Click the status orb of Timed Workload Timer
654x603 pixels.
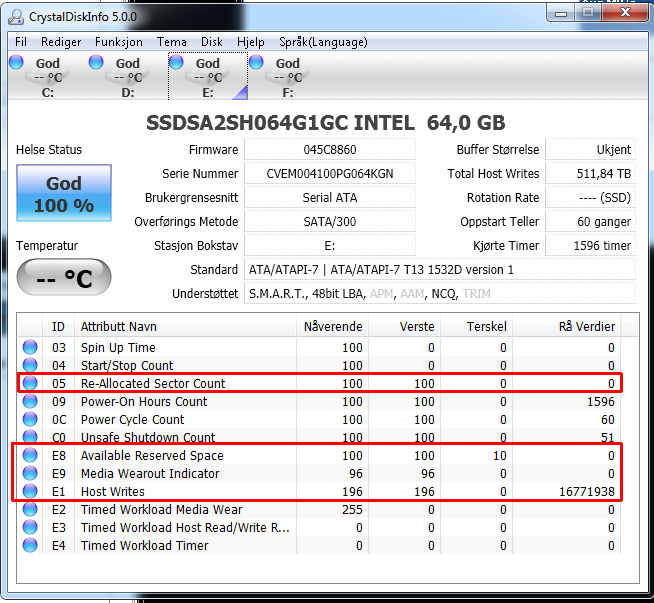(30, 545)
